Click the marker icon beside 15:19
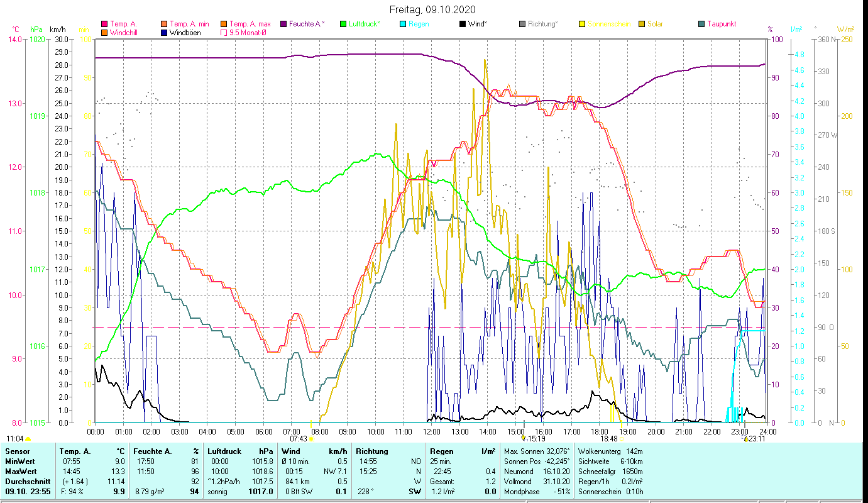The height and width of the screenshot is (503, 868). [x=524, y=438]
